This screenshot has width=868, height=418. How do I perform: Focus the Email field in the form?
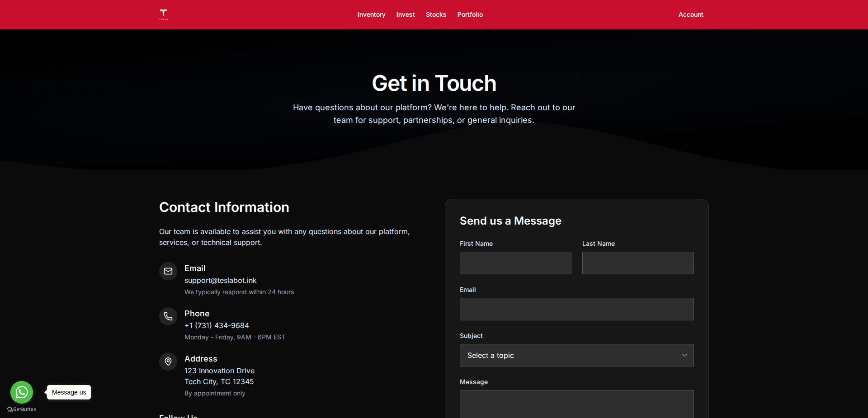coord(576,309)
